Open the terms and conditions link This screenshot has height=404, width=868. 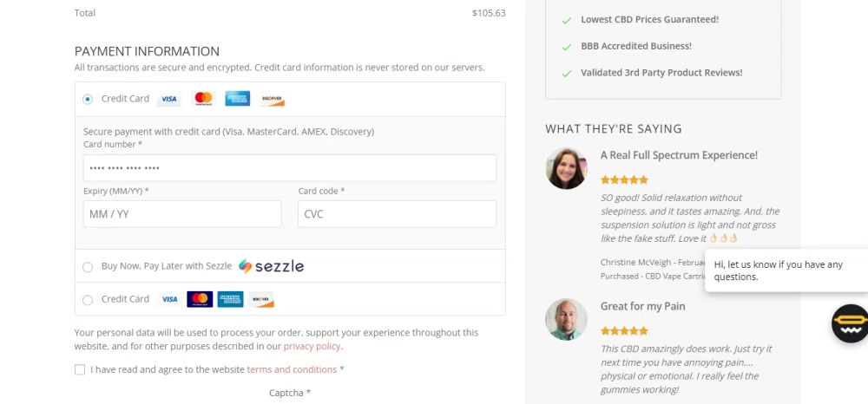click(292, 369)
